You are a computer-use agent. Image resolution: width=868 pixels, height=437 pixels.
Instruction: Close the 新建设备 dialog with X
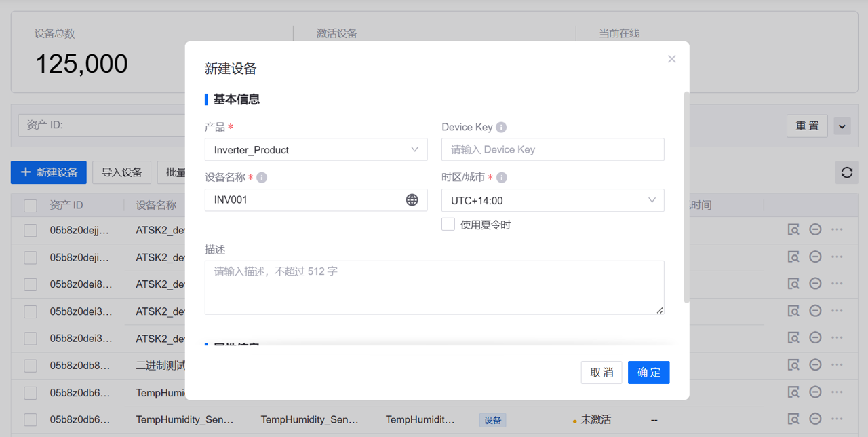tap(671, 59)
